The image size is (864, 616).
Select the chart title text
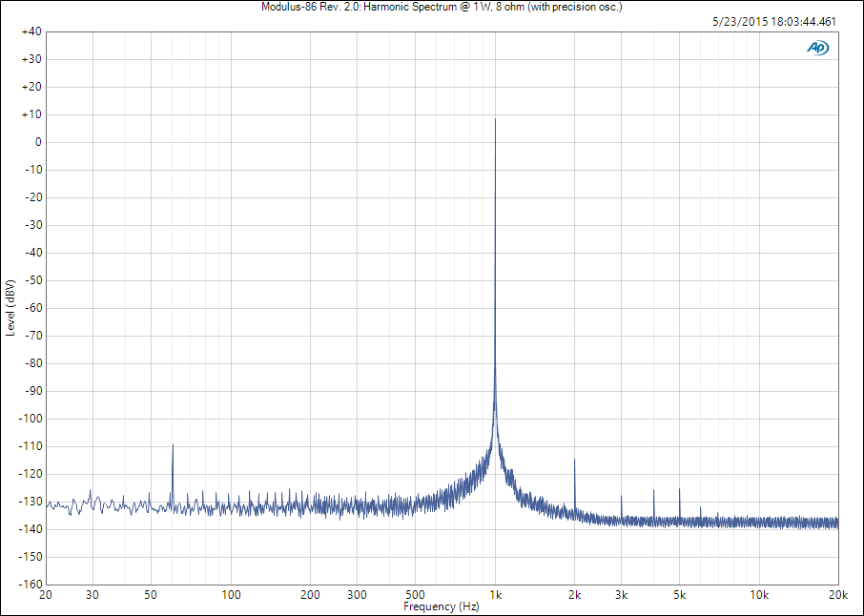pos(442,8)
